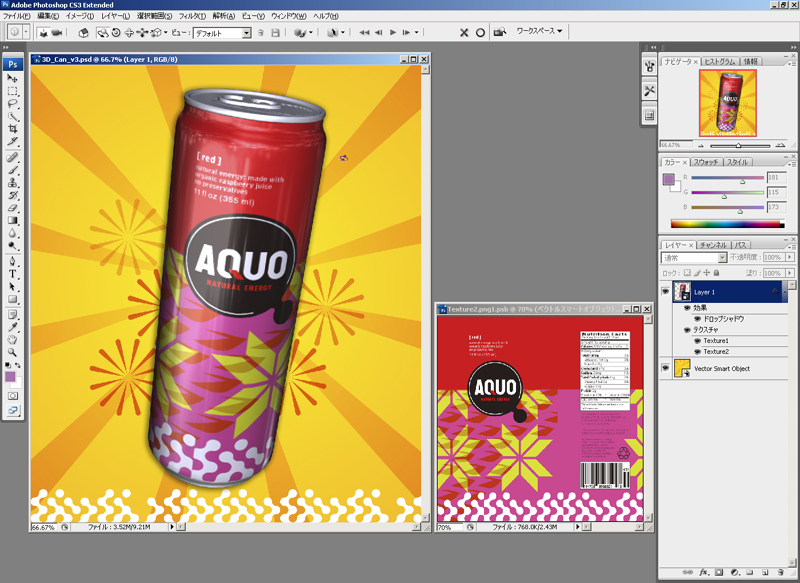
Task: Select the Zoom magnifier tool
Action: coord(13,352)
